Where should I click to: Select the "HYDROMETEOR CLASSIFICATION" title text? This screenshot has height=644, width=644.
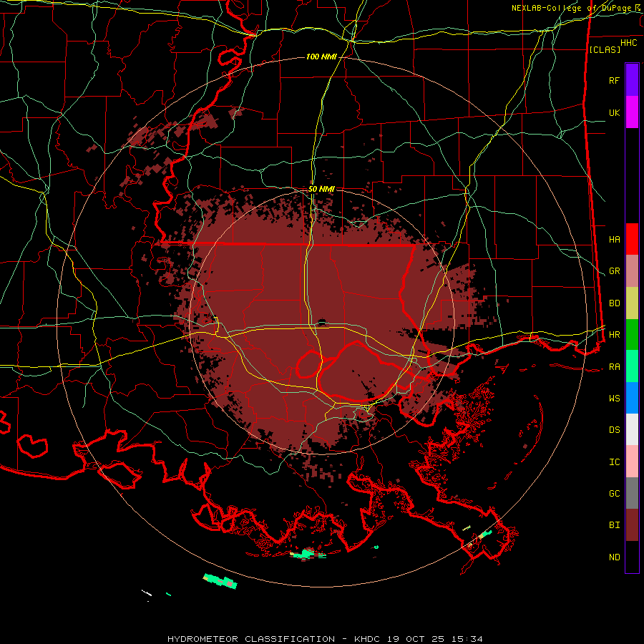click(251, 639)
